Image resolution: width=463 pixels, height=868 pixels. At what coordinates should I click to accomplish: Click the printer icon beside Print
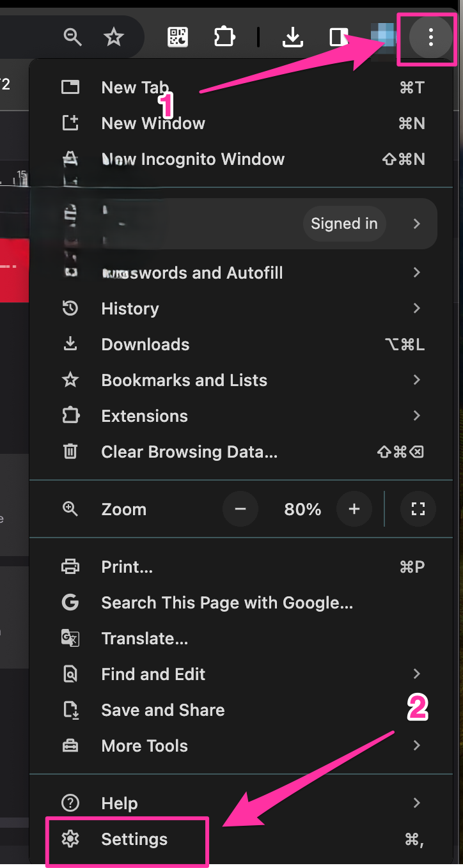pyautogui.click(x=70, y=567)
